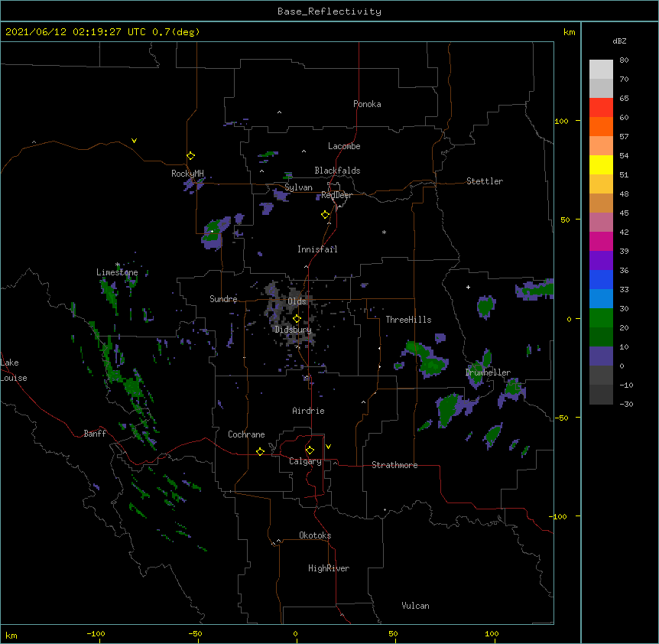Click the asterisk marker east of Innisfail
659x644 pixels.
pyautogui.click(x=384, y=233)
